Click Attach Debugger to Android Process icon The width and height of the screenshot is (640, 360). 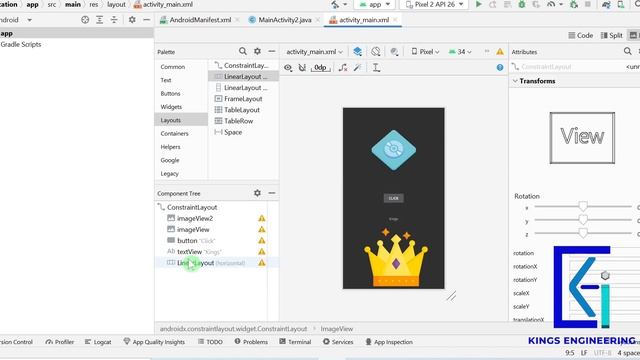click(574, 4)
